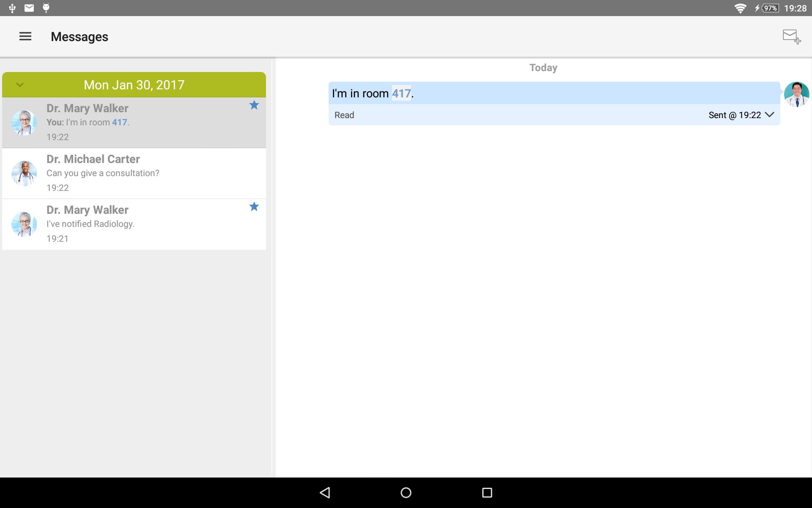Compose a new message with envelope icon
This screenshot has width=812, height=508.
coord(791,37)
